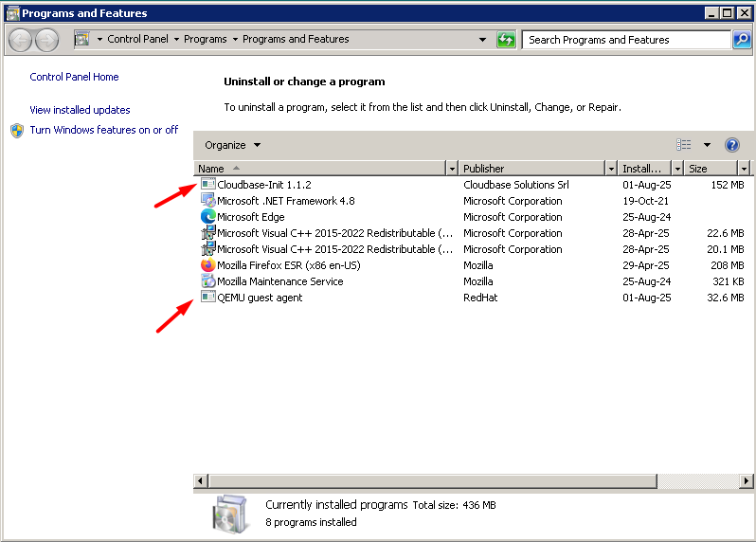Click the Mozilla Maintenance Service icon
The image size is (756, 542).
[x=208, y=281]
